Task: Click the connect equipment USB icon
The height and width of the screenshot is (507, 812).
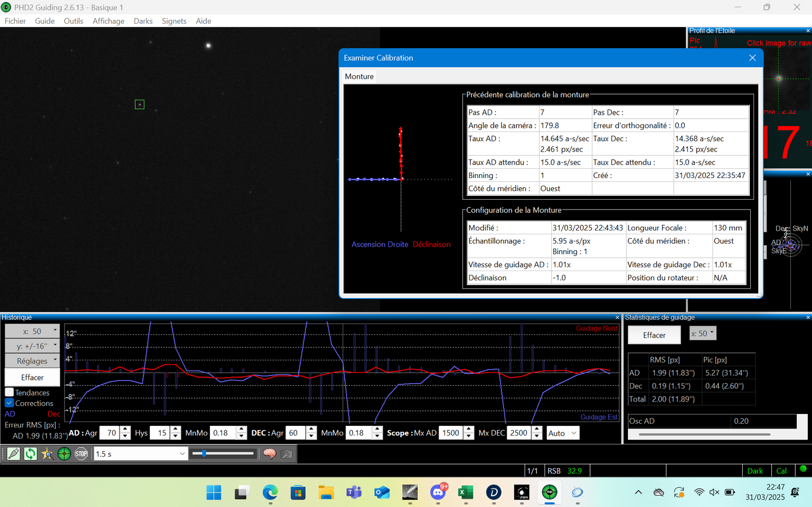Action: point(14,454)
